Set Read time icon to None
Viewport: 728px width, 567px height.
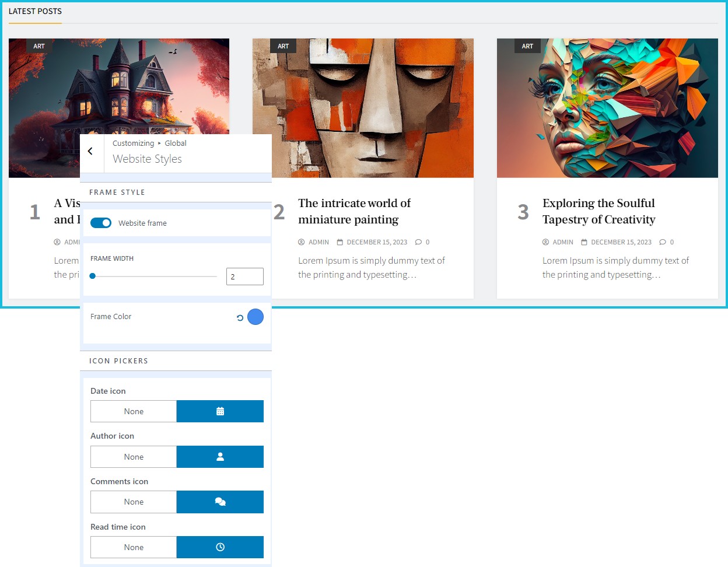tap(134, 547)
